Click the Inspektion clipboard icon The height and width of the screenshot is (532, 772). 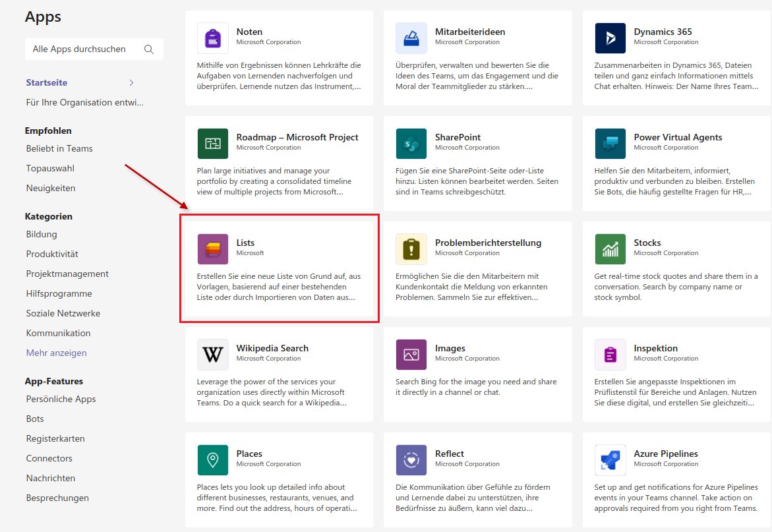click(610, 355)
